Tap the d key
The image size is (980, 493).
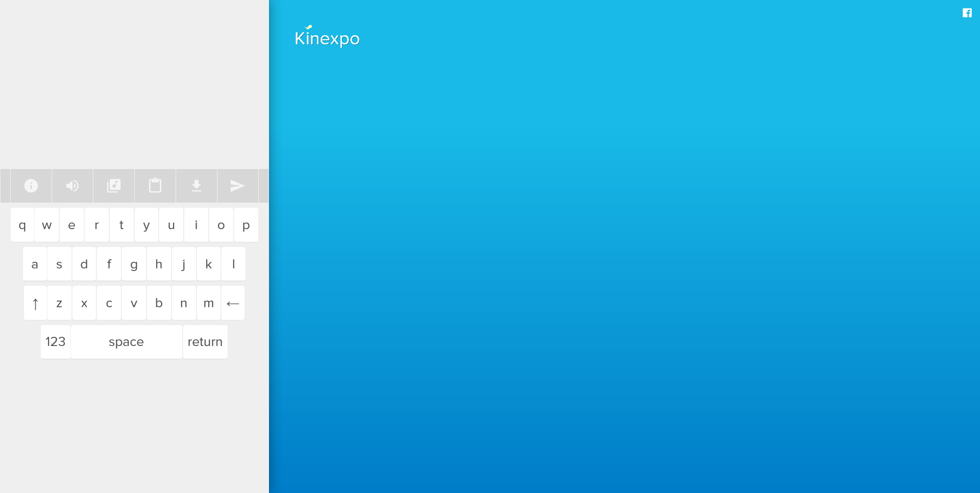pyautogui.click(x=84, y=264)
